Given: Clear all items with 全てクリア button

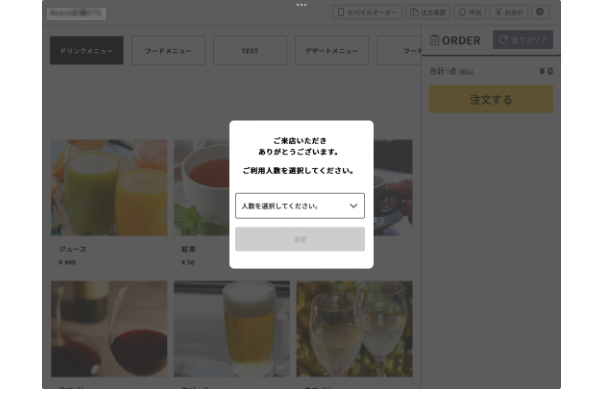Looking at the screenshot, I should (x=522, y=40).
